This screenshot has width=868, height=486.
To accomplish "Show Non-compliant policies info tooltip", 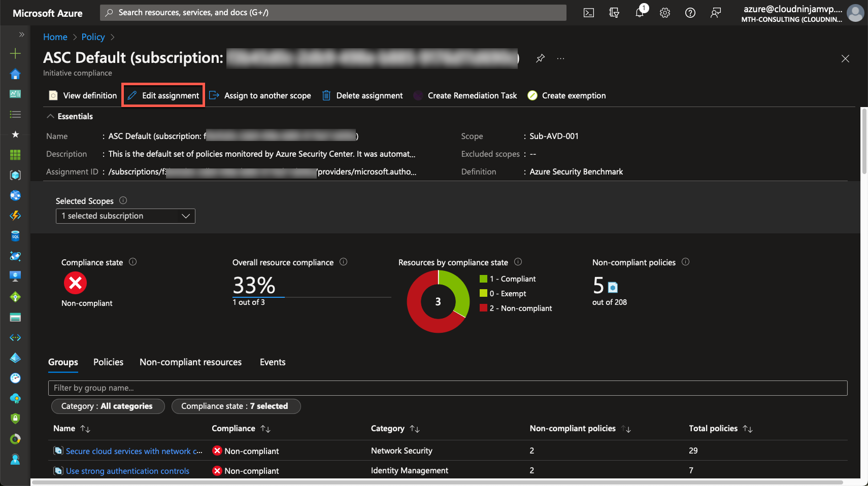I will coord(685,262).
